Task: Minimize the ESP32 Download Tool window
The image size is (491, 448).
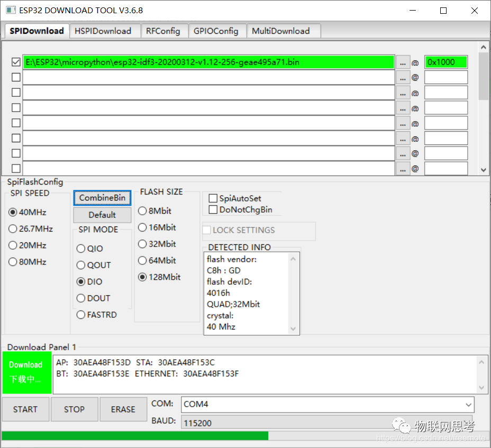Action: click(x=413, y=11)
